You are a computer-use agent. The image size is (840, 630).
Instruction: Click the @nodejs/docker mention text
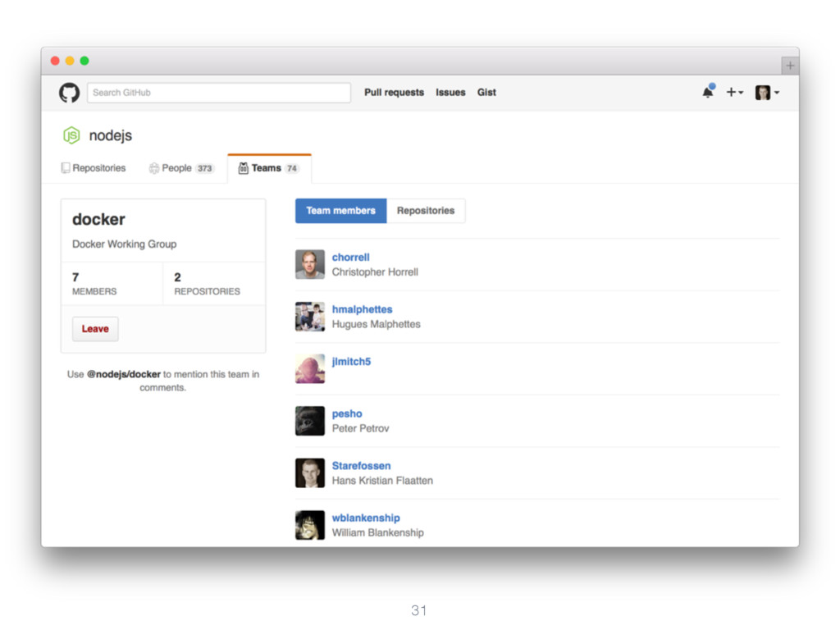[x=124, y=374]
